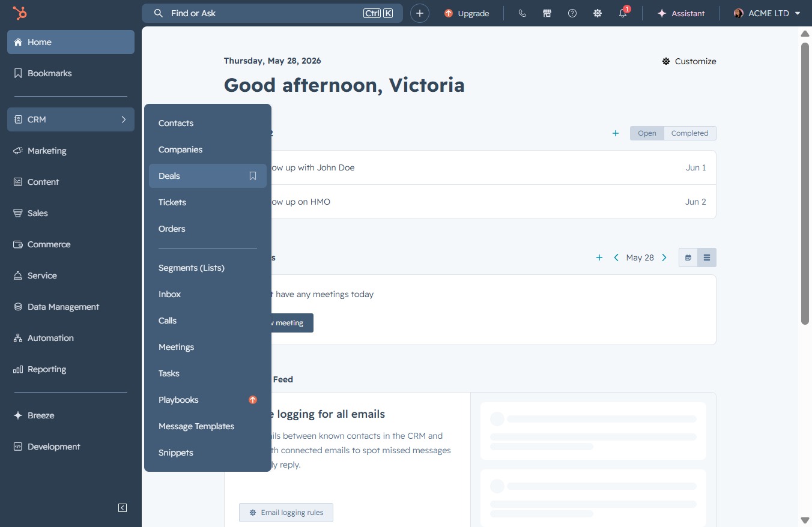Open the Content menu
The width and height of the screenshot is (812, 527).
71,182
